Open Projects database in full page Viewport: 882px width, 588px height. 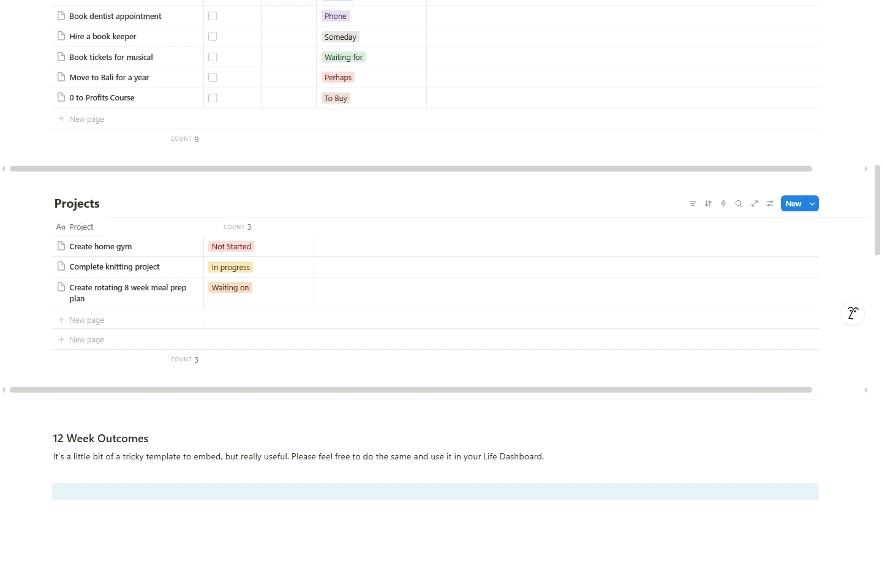(x=755, y=204)
